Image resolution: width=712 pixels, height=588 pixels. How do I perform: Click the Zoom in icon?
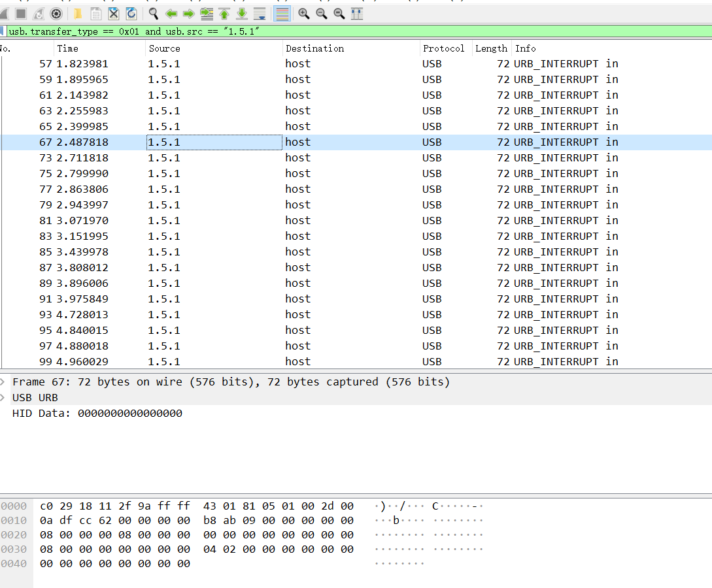pyautogui.click(x=304, y=13)
